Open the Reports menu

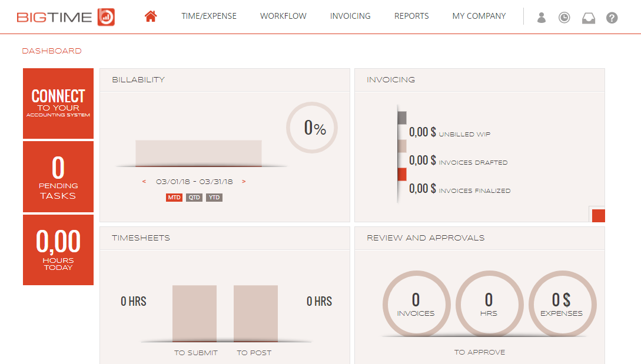pyautogui.click(x=411, y=16)
